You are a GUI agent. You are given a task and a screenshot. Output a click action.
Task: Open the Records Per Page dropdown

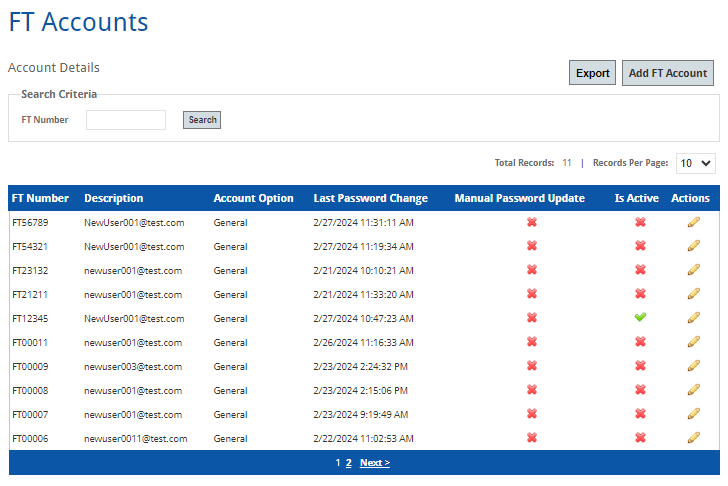tap(696, 163)
